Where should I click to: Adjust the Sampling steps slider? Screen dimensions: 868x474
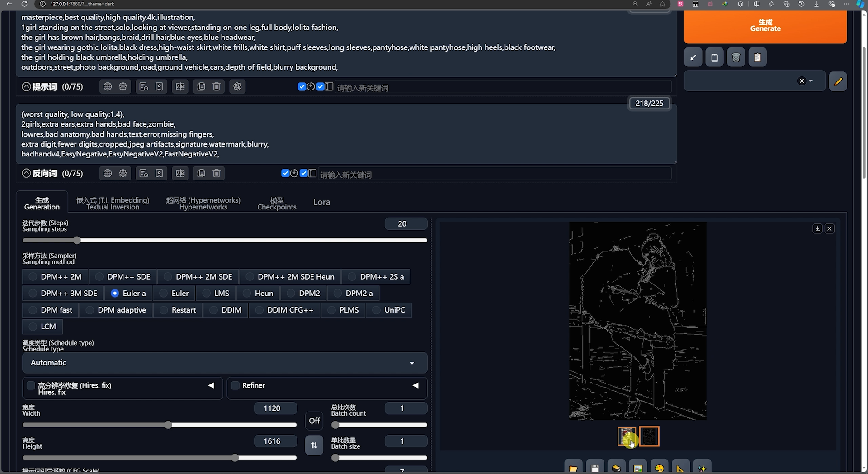(225, 240)
